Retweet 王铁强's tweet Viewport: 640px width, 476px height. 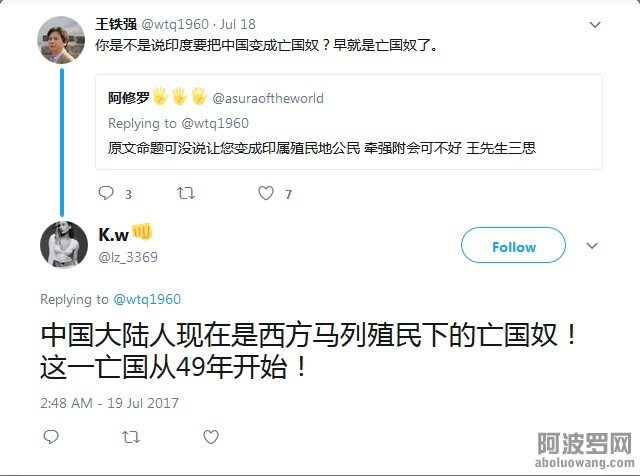[186, 193]
